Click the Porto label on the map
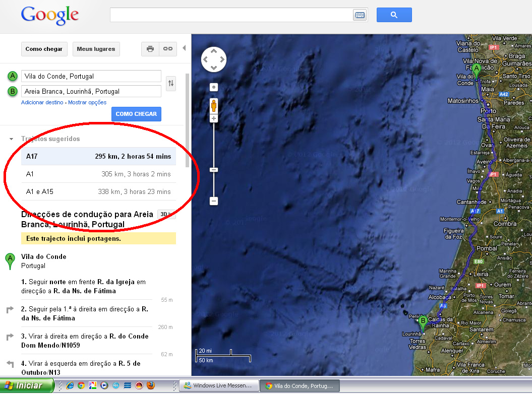532x396 pixels. [x=488, y=111]
